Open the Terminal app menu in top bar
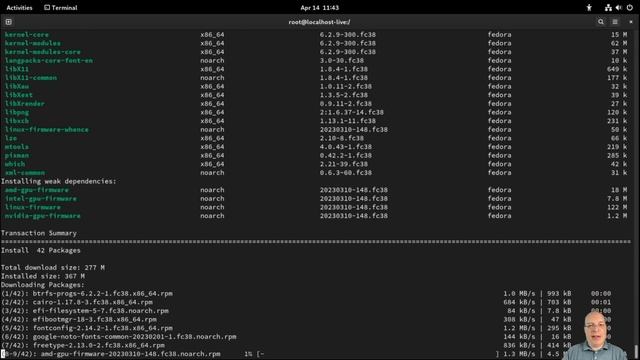The image size is (640, 360). [x=60, y=8]
